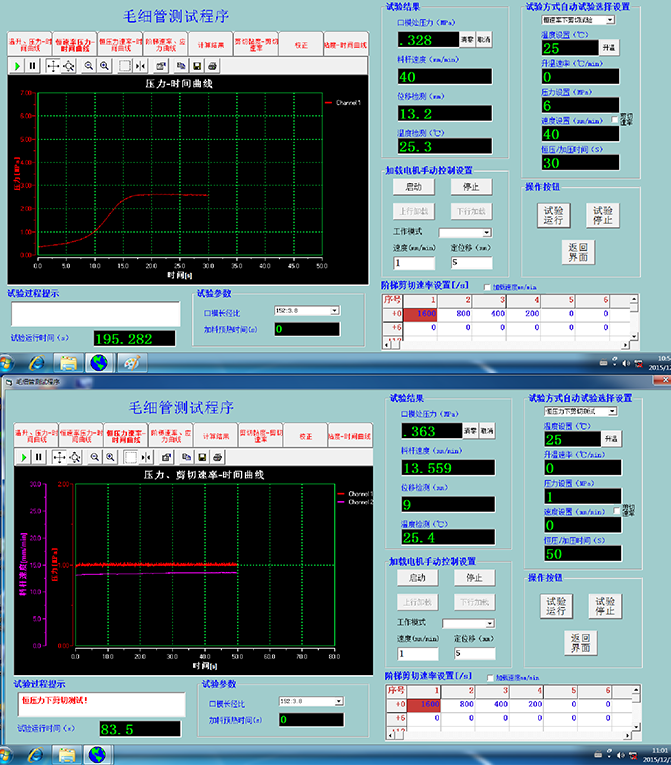Click the green play icon above the 压力-时间曲线 chart
671x765 pixels.
[x=18, y=65]
